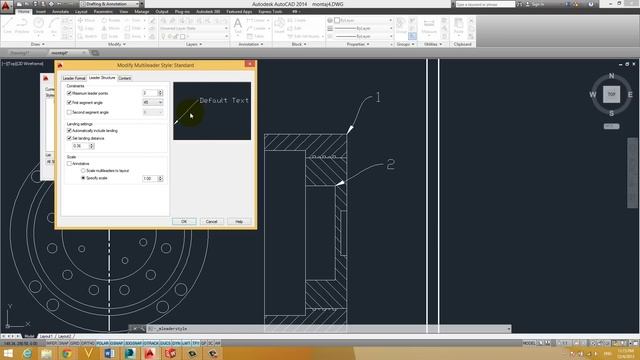640x360 pixels.
Task: Click the Sign In link
Action: tap(537, 4)
